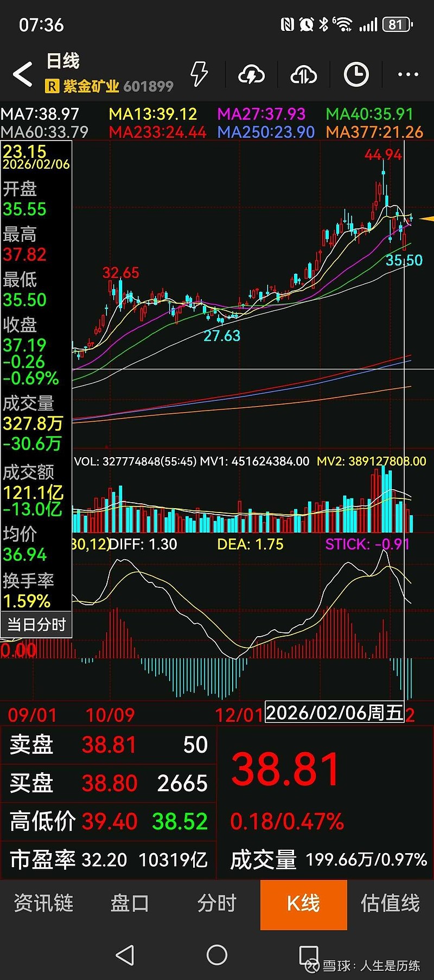Tap the 32.65 peak label

[x=120, y=273]
